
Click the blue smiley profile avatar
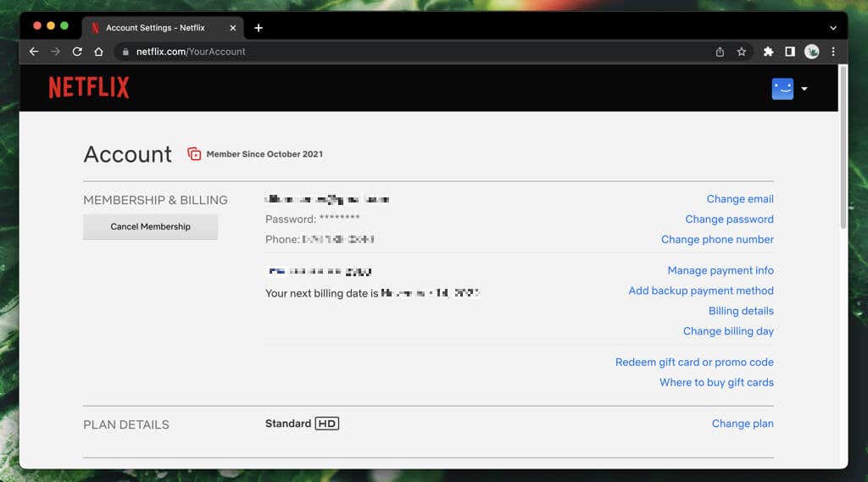coord(782,89)
